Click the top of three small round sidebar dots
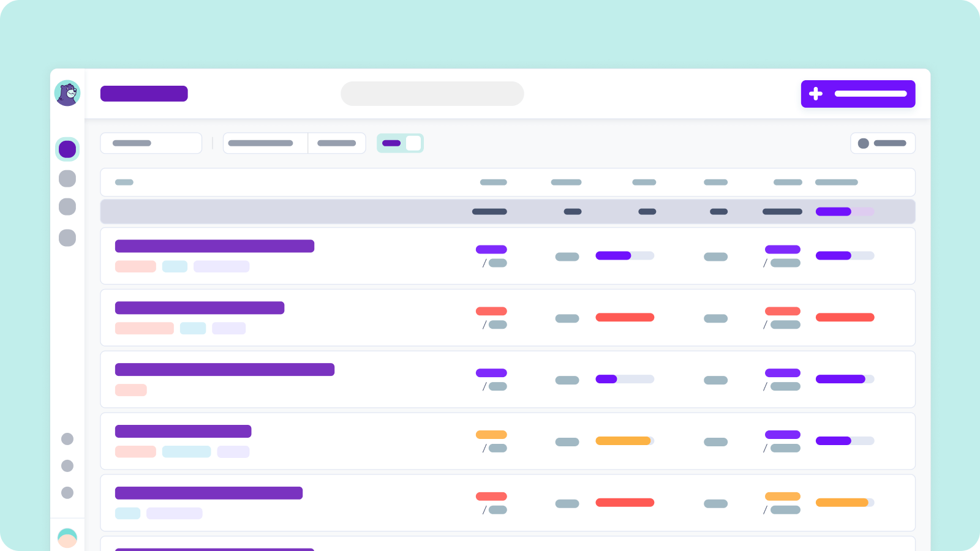This screenshot has height=551, width=980. point(67,439)
